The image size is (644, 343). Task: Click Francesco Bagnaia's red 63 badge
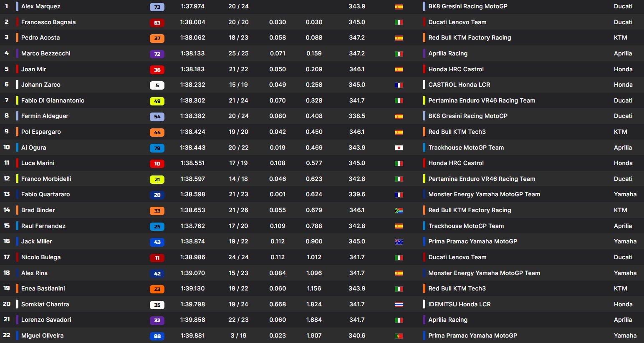point(157,23)
